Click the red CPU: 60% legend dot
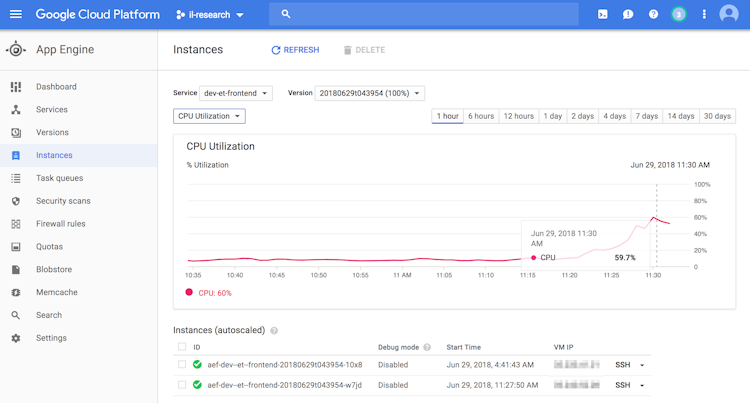750x403 pixels. pyautogui.click(x=189, y=292)
